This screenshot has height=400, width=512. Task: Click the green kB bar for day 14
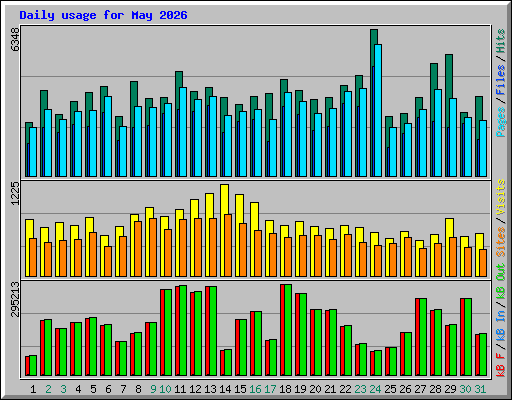point(228,363)
